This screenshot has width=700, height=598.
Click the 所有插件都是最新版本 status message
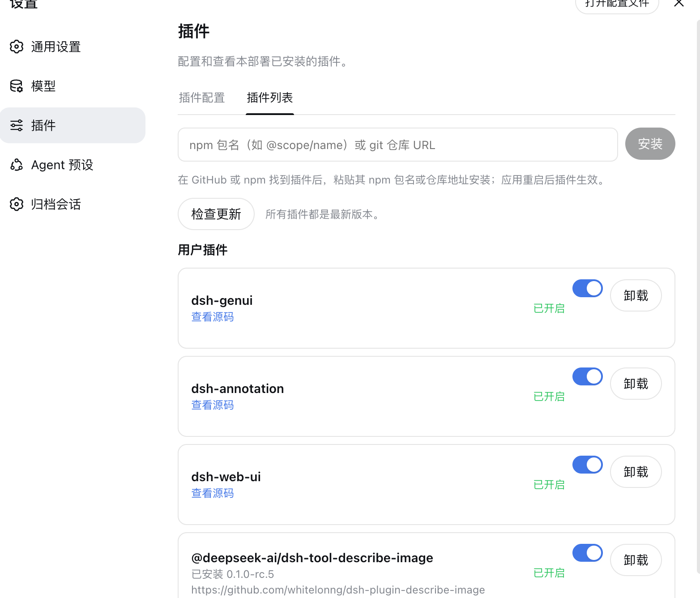(322, 214)
